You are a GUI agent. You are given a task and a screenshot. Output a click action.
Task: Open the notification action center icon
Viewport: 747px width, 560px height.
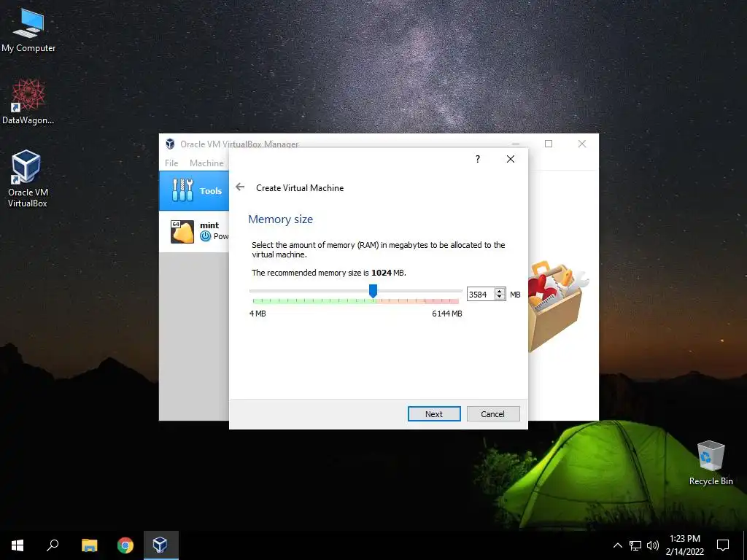point(723,545)
